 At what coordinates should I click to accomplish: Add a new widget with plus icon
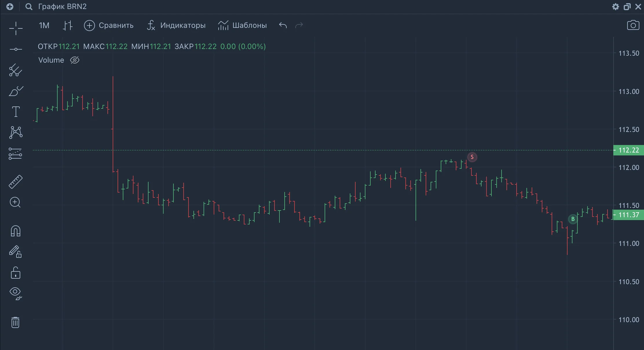10,7
